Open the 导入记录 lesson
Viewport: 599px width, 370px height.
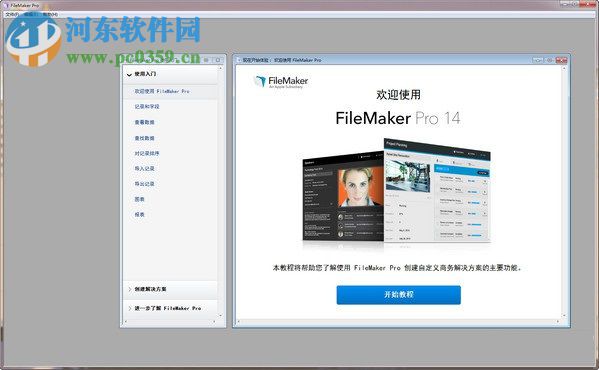click(144, 168)
